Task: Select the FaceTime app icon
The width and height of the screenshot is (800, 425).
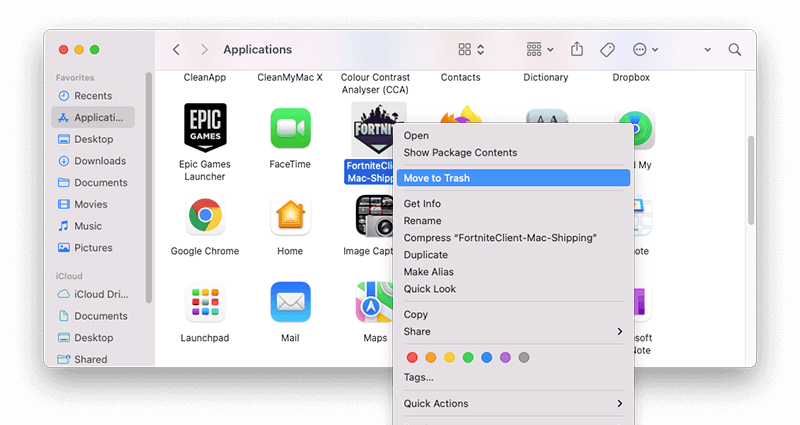Action: coord(290,128)
